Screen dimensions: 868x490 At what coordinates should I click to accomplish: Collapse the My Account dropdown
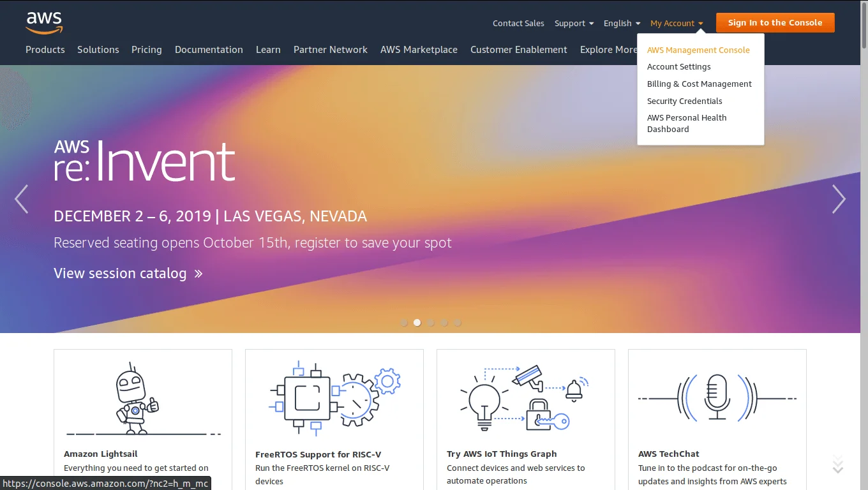coord(677,24)
